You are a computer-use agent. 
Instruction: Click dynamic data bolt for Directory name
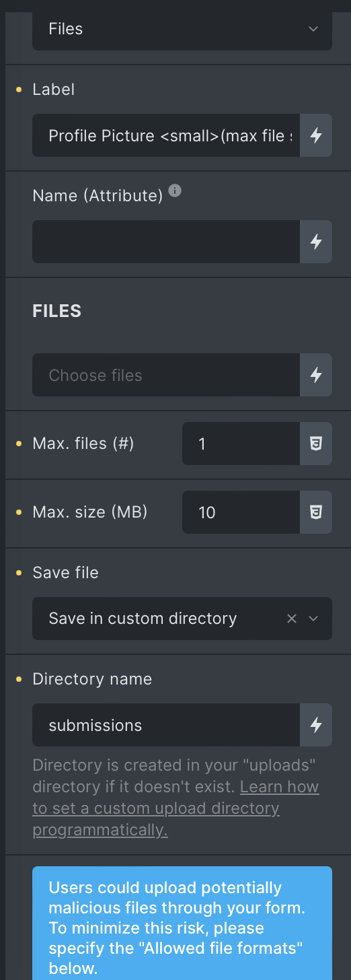point(316,725)
